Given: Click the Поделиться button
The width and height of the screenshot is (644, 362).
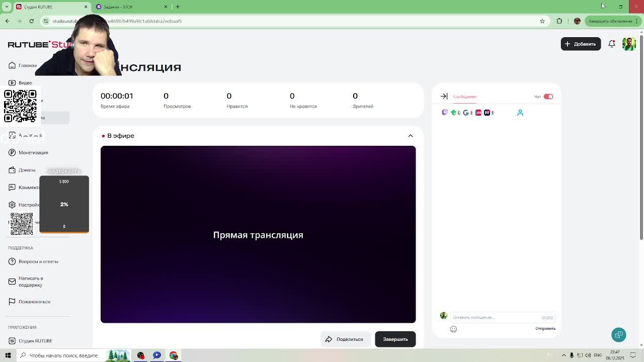Looking at the screenshot, I should [x=345, y=339].
